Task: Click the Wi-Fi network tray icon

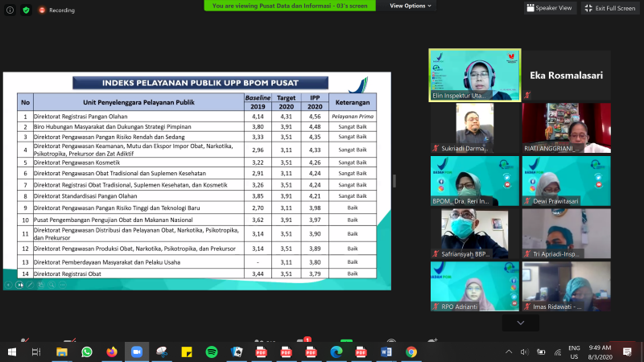Action: tap(557, 352)
